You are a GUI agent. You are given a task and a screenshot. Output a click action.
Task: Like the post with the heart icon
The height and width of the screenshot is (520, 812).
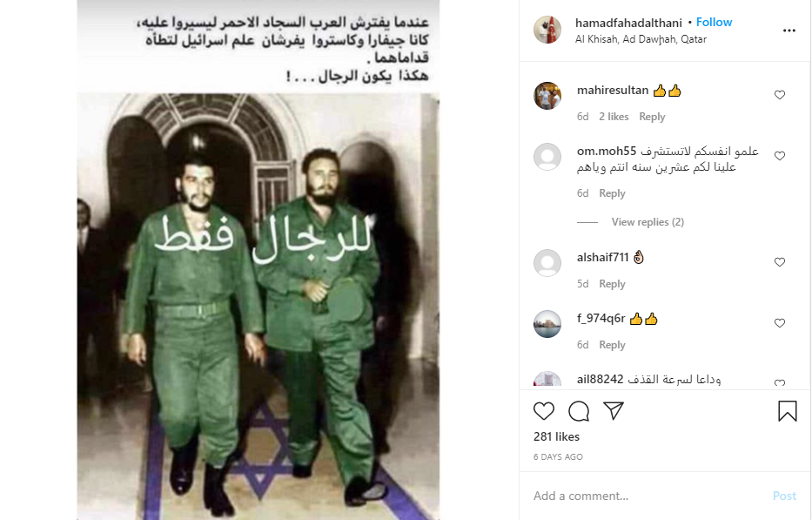544,411
